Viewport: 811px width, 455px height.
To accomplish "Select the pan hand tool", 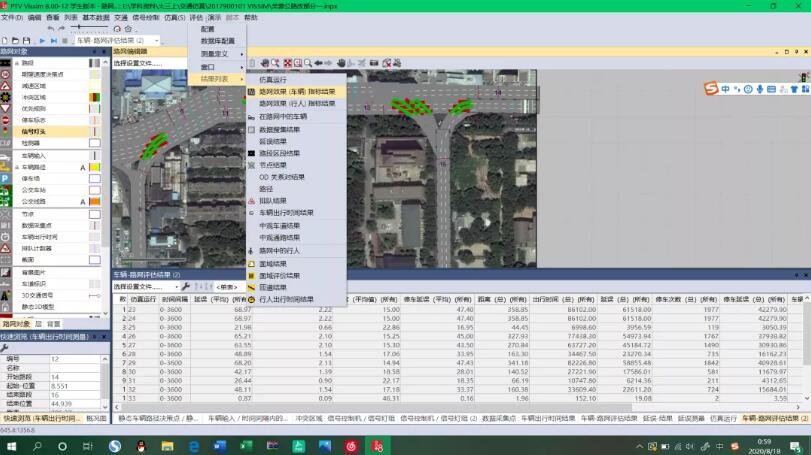I will coord(341,63).
